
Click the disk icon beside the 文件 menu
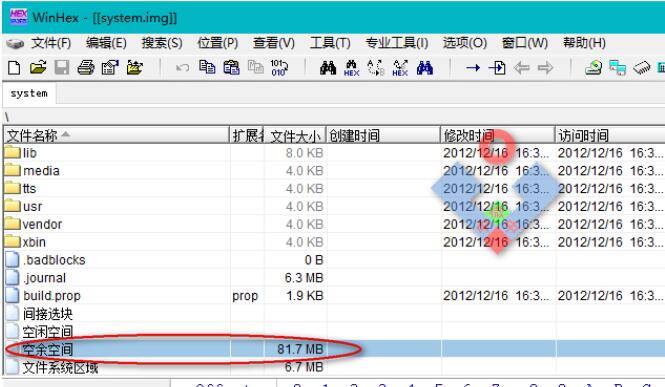15,43
